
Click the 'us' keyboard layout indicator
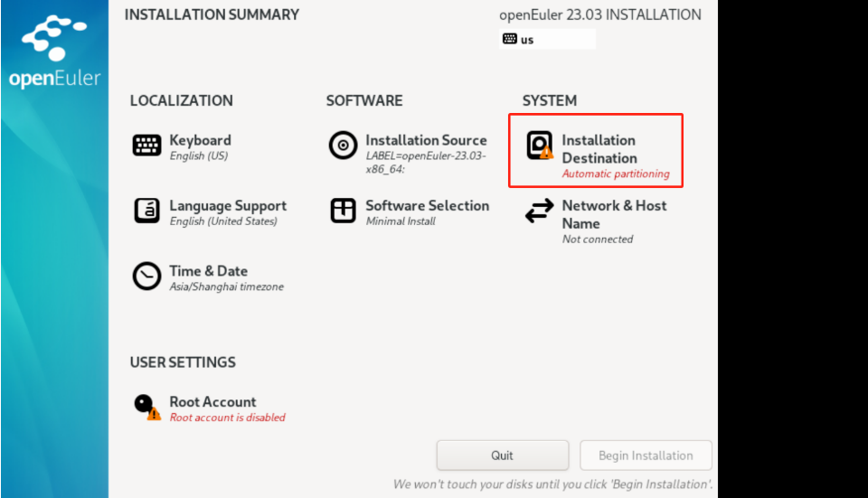tap(547, 39)
